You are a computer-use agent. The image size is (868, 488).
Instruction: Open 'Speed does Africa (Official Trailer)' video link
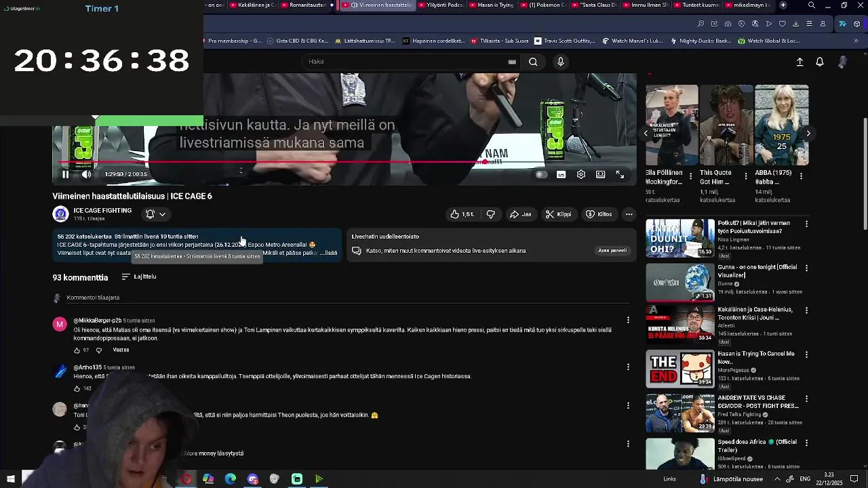757,446
